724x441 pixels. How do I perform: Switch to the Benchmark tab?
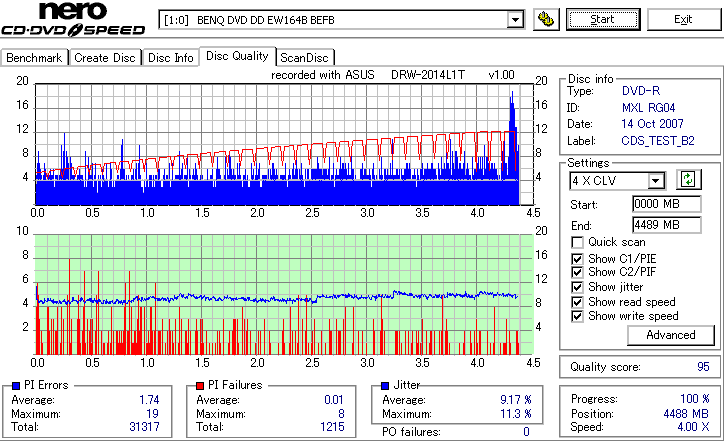[x=34, y=58]
